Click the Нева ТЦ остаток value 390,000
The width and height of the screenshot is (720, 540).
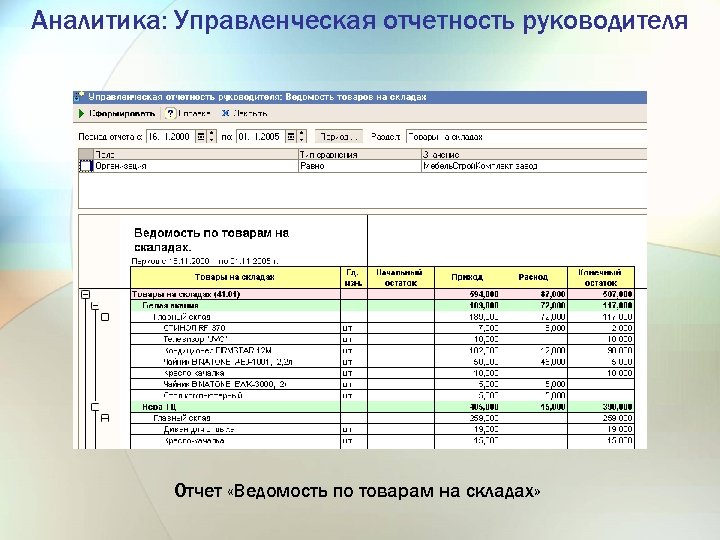(x=618, y=407)
